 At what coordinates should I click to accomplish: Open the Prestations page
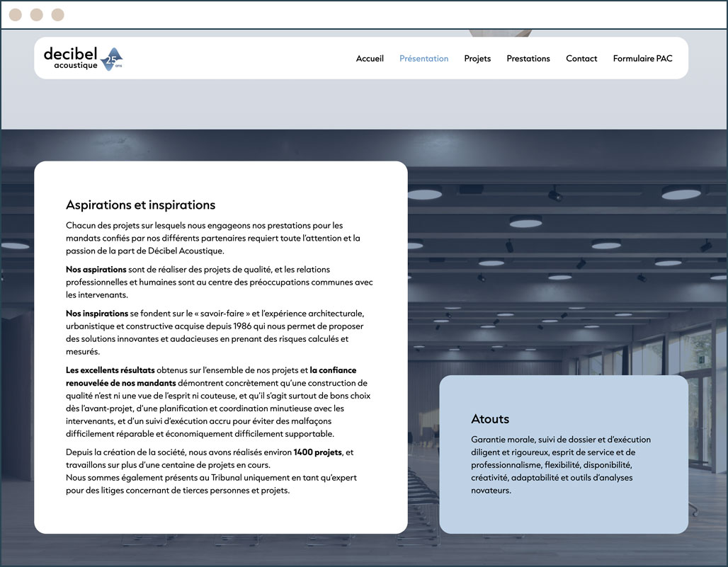pyautogui.click(x=528, y=59)
